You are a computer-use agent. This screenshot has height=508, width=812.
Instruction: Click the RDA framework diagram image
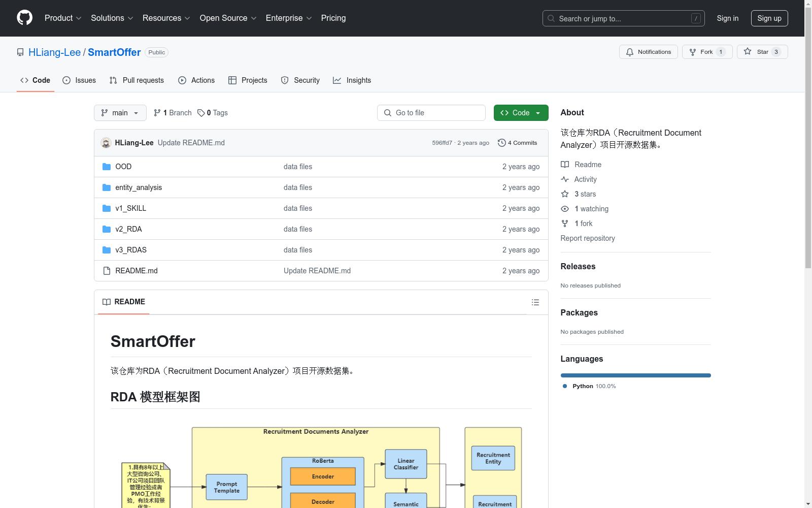coord(321,467)
